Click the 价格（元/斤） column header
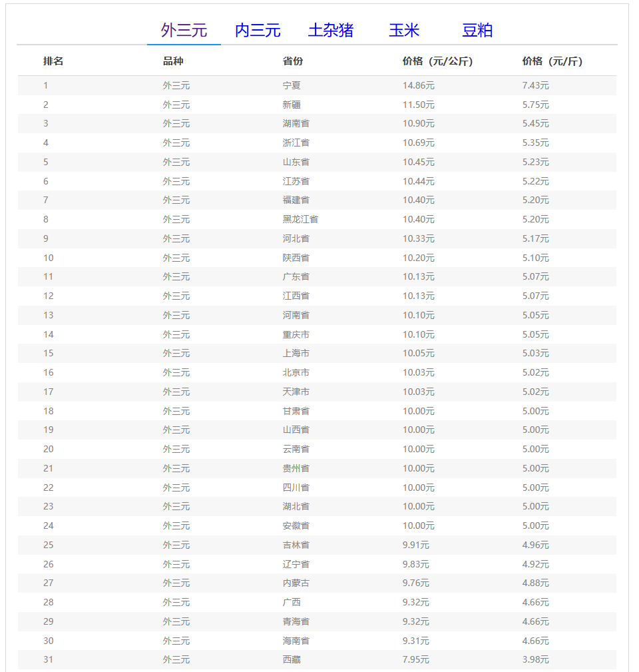Viewport: 639px width, 672px height. 552,61
